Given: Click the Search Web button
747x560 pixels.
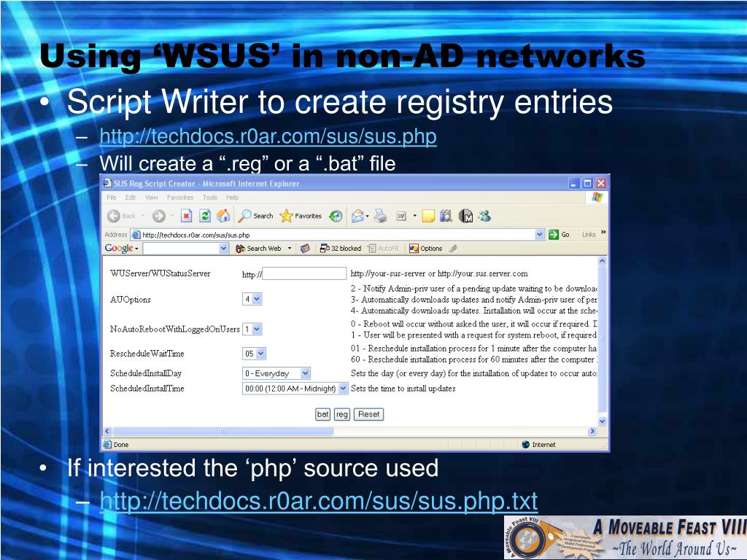Looking at the screenshot, I should pos(258,249).
